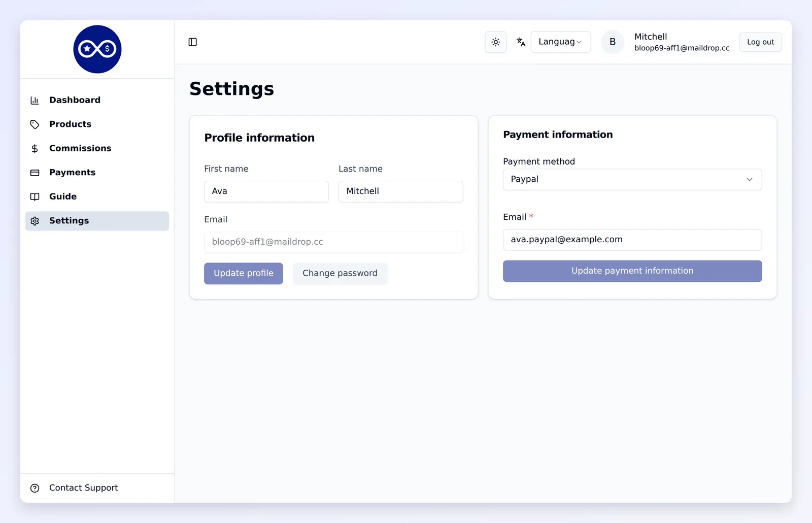
Task: Open the Language dropdown
Action: pyautogui.click(x=561, y=42)
